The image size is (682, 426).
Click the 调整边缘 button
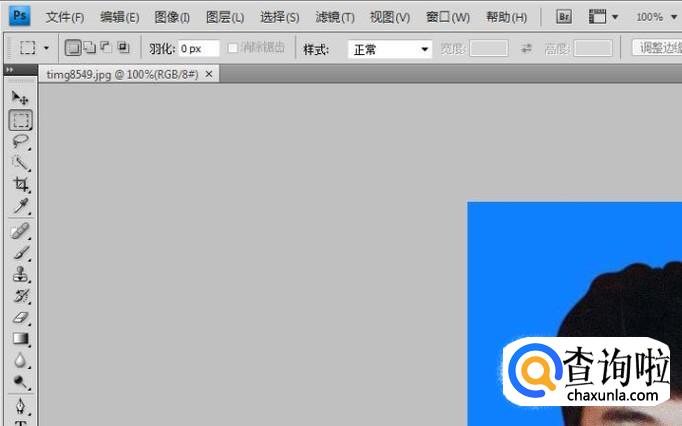pyautogui.click(x=658, y=48)
